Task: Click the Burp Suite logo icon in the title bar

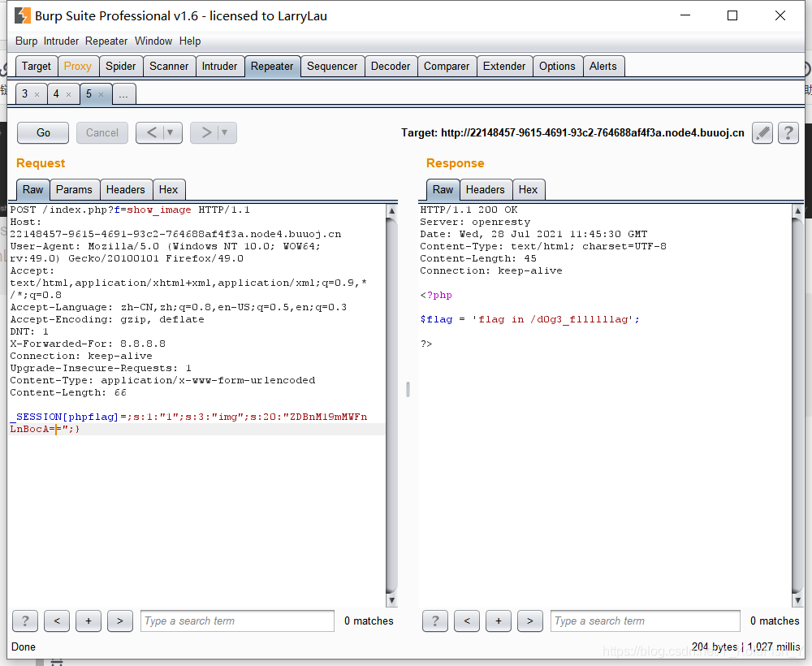Action: [22, 15]
